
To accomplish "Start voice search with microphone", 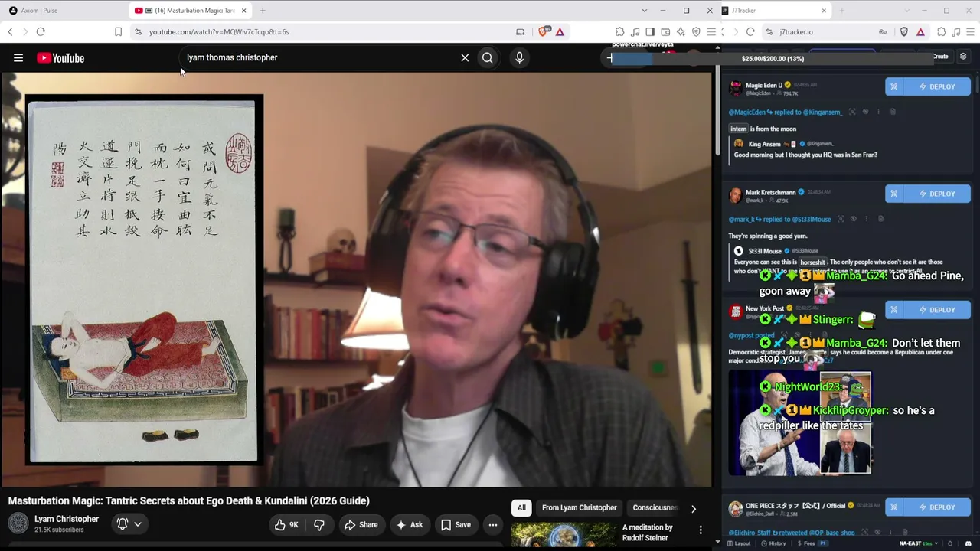I will click(519, 57).
